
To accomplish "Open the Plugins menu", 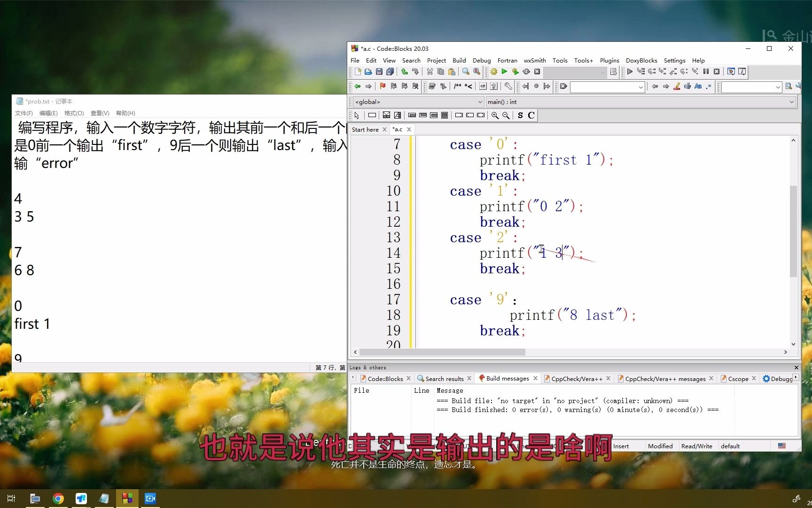I will coord(609,61).
